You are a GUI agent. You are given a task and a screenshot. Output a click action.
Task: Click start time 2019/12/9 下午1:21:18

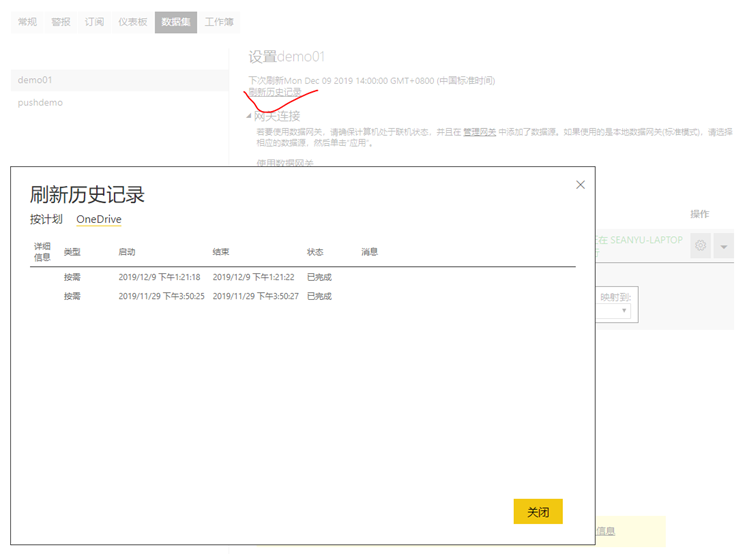coord(159,277)
